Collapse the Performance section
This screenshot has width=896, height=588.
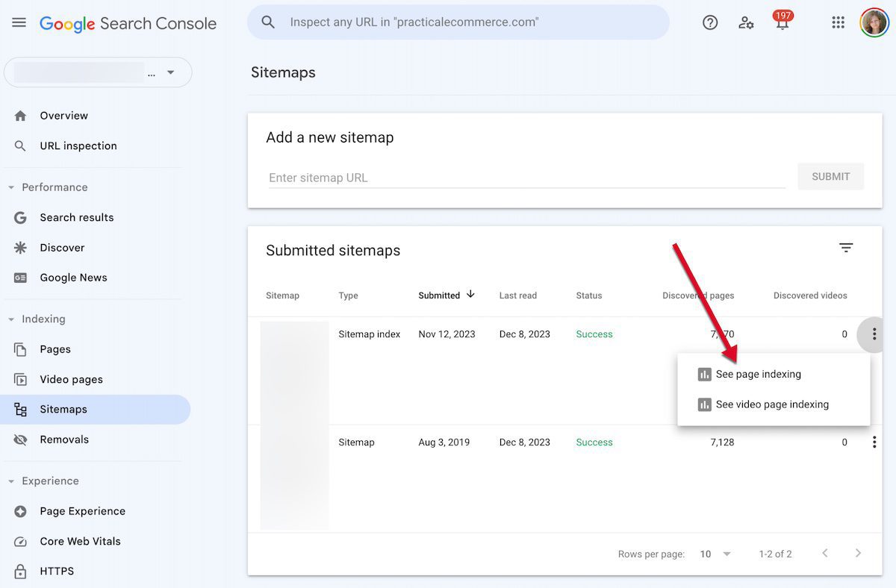[x=11, y=187]
